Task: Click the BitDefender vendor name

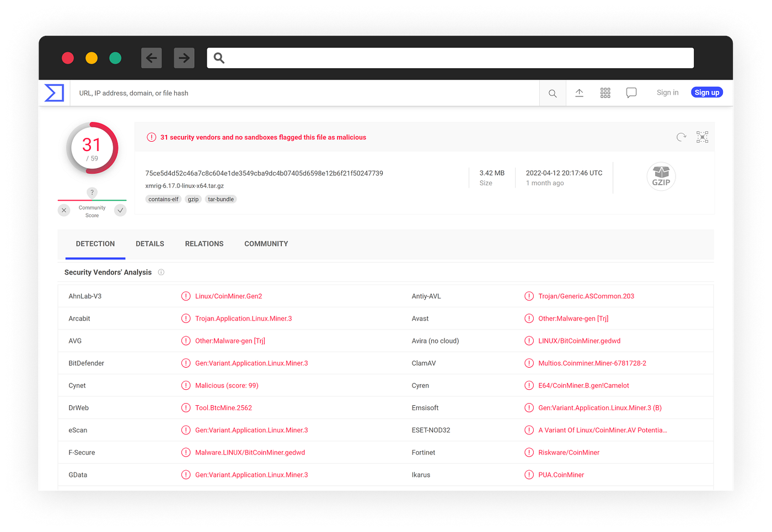Action: tap(87, 363)
